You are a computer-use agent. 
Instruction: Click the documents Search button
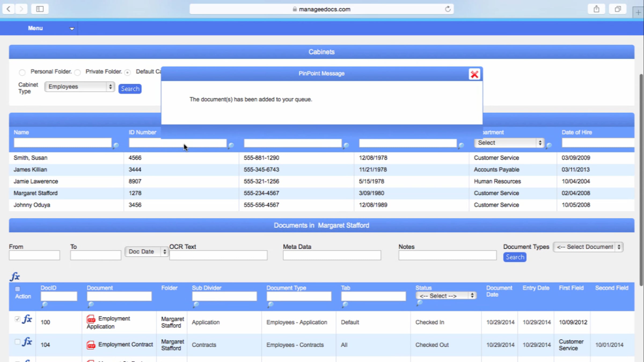[515, 257]
